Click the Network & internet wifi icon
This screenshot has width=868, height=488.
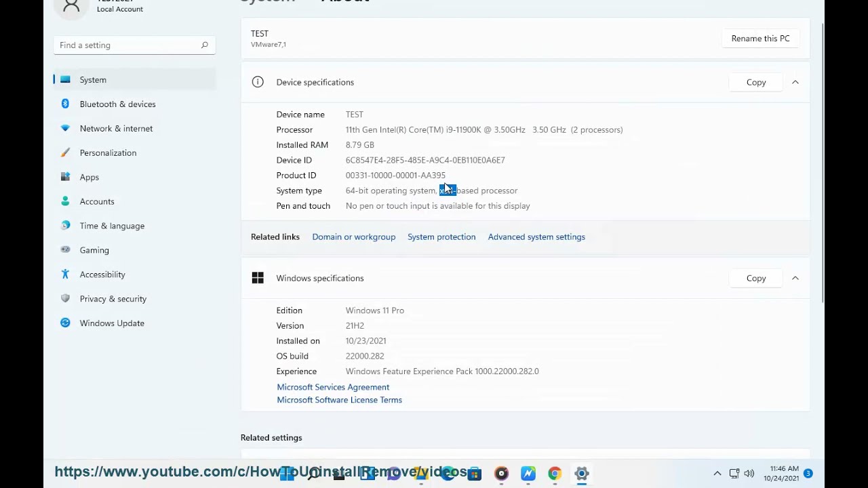(65, 128)
